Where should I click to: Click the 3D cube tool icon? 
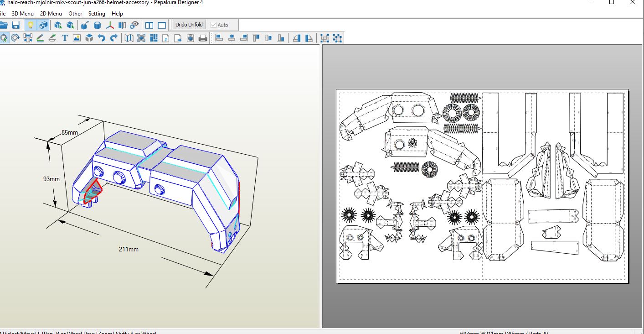point(89,38)
